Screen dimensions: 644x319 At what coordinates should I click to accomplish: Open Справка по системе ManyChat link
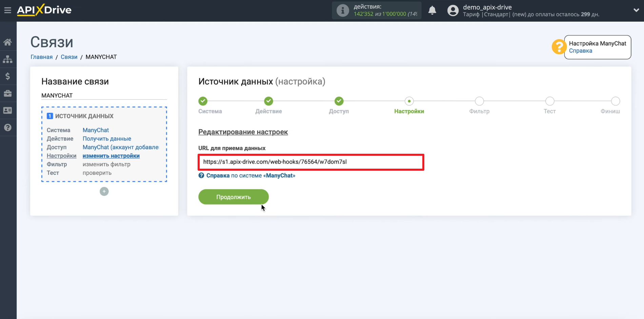coord(247,175)
